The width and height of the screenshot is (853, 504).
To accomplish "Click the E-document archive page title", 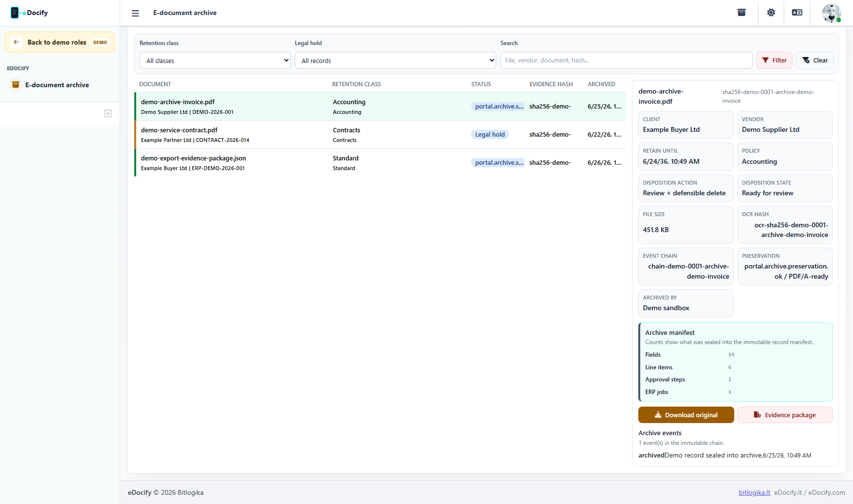I will (x=185, y=13).
